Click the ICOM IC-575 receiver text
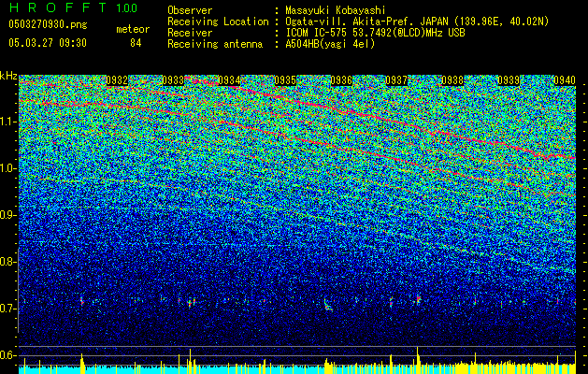The height and width of the screenshot is (374, 588). point(375,33)
